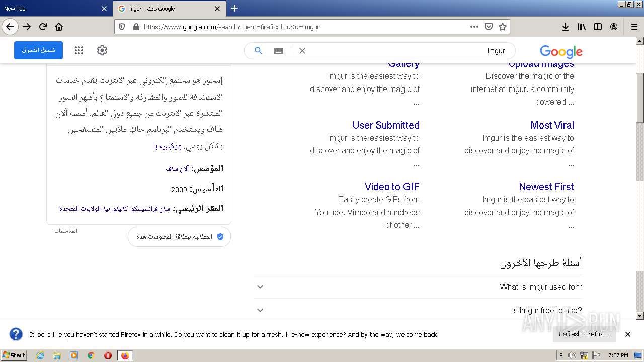Open Windows Media Player from taskbar
The width and height of the screenshot is (644, 362).
(74, 355)
